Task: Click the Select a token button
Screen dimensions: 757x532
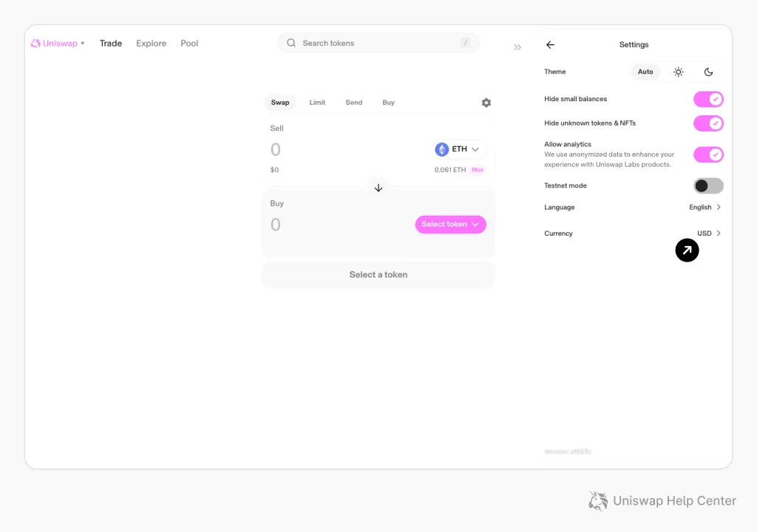Action: pos(378,275)
